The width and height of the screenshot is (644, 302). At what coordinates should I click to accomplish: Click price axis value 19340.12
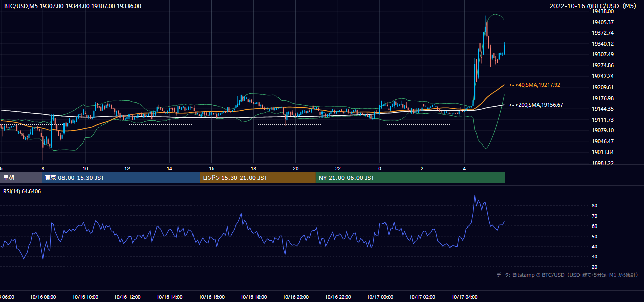602,44
